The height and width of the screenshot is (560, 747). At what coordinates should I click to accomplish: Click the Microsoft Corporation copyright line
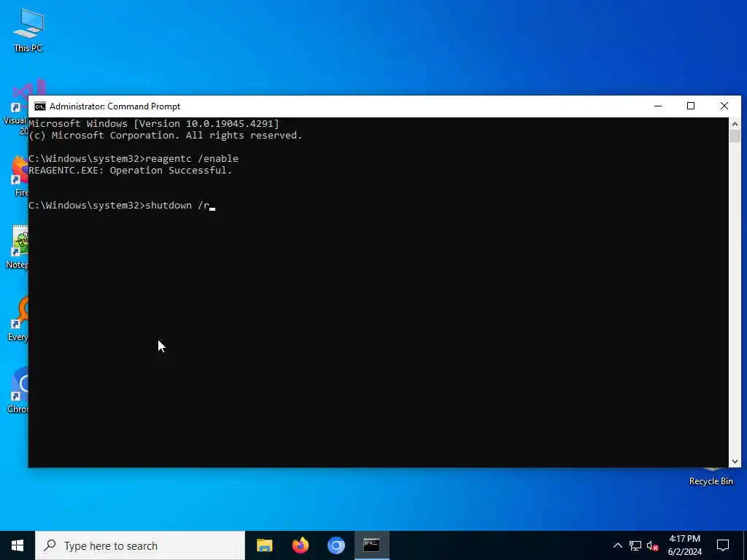(166, 135)
